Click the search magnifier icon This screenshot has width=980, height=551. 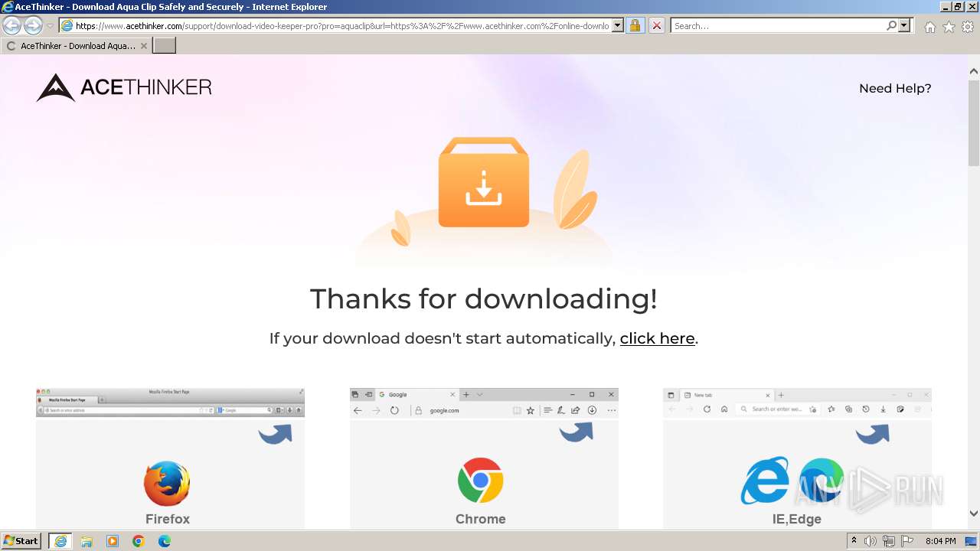coord(891,26)
